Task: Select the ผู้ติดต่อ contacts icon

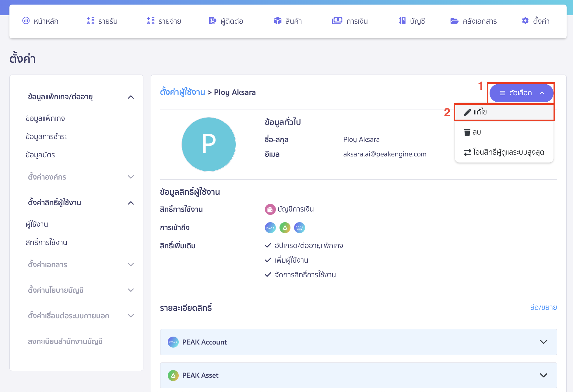Action: click(212, 20)
